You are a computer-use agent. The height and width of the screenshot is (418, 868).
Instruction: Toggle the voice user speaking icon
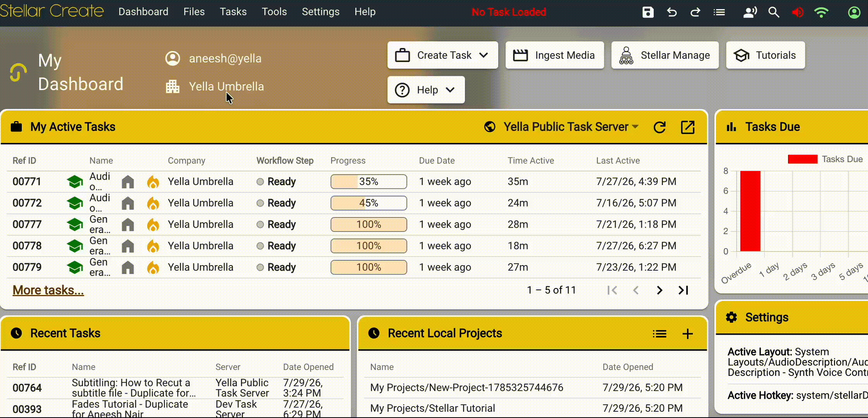click(x=750, y=12)
